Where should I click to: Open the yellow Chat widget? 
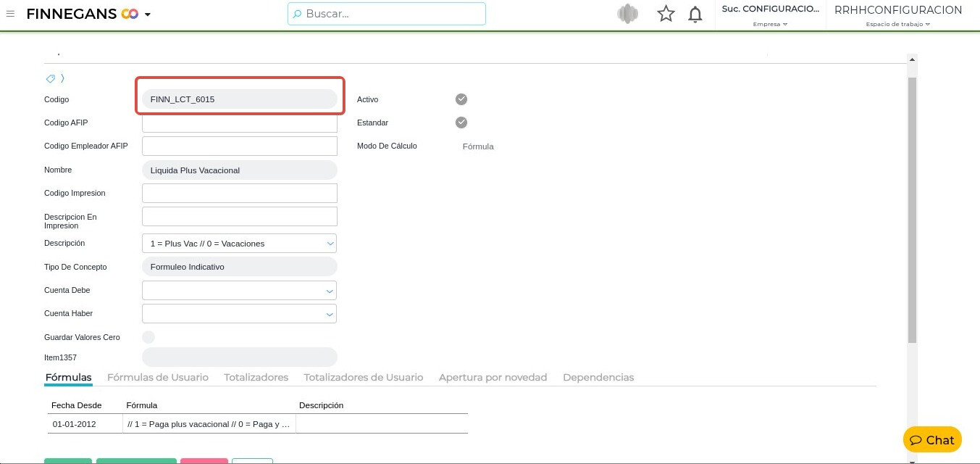pyautogui.click(x=932, y=439)
